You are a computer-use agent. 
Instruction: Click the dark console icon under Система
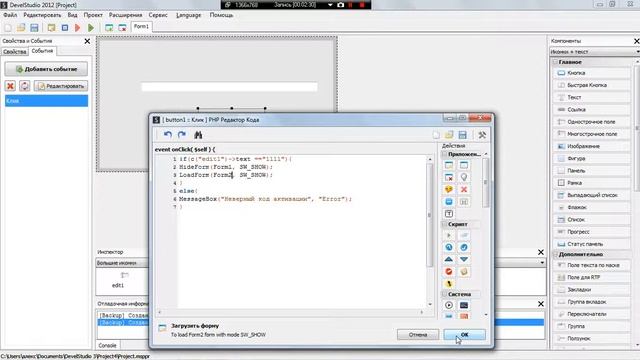(x=464, y=305)
